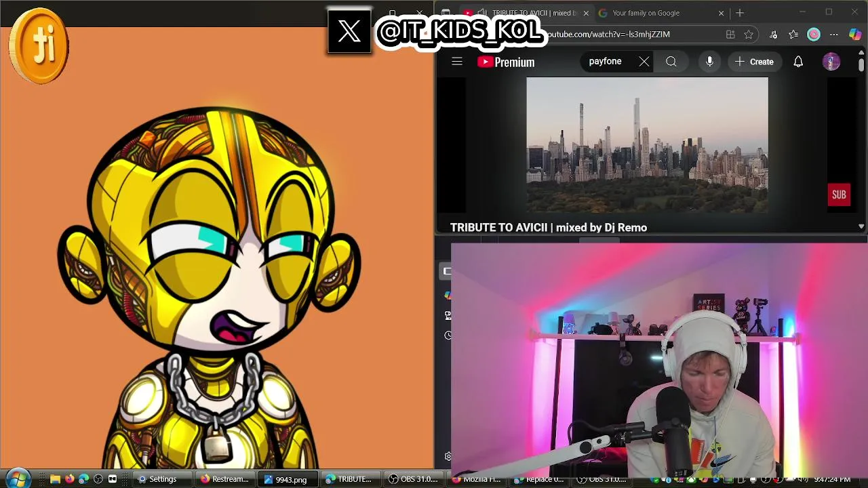Open the YouTube Create menu
This screenshot has height=488, width=868.
tap(753, 62)
